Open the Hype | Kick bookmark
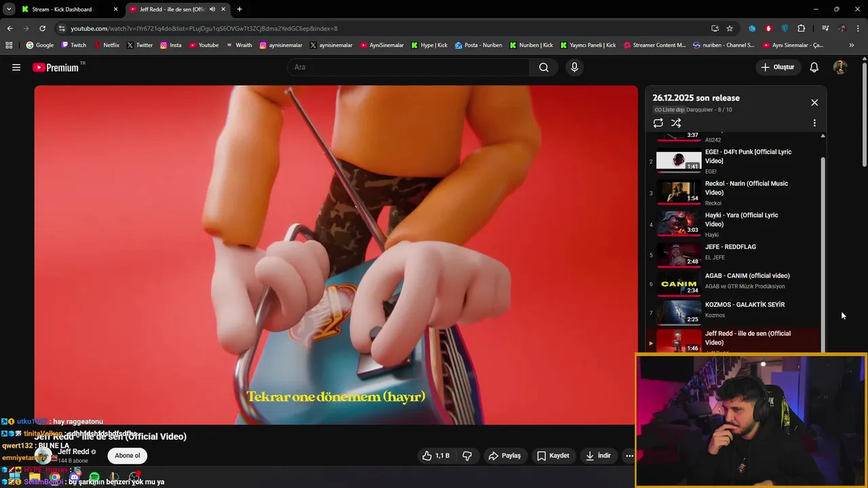This screenshot has width=868, height=488. coord(429,45)
